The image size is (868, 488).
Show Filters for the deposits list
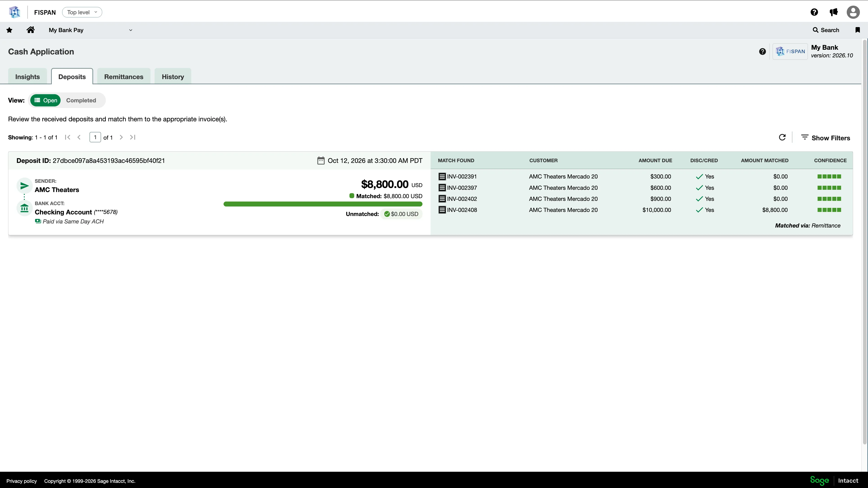pos(826,138)
